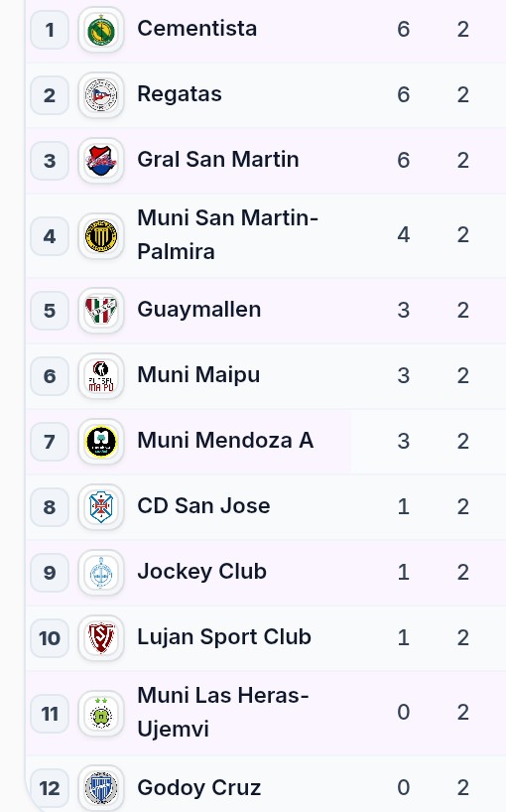Click the Cementista team crest icon
This screenshot has height=812, width=506.
click(101, 30)
